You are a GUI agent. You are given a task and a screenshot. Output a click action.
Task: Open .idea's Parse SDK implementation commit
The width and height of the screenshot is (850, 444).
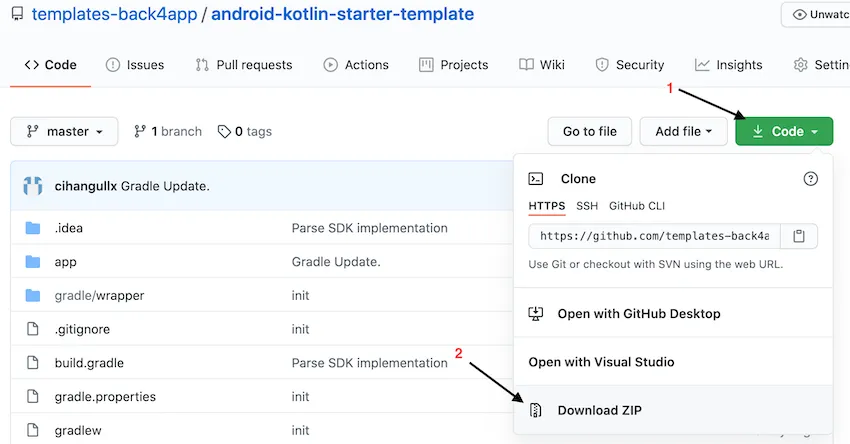tap(370, 228)
